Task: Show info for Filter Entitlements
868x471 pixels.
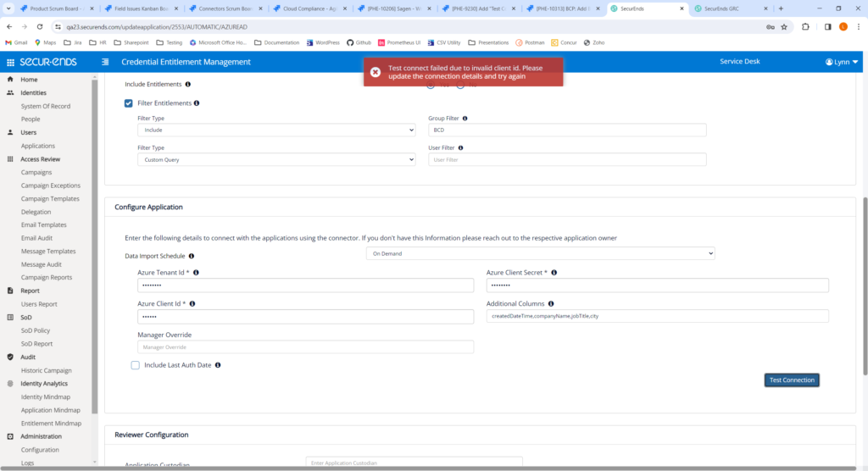Action: tap(197, 103)
